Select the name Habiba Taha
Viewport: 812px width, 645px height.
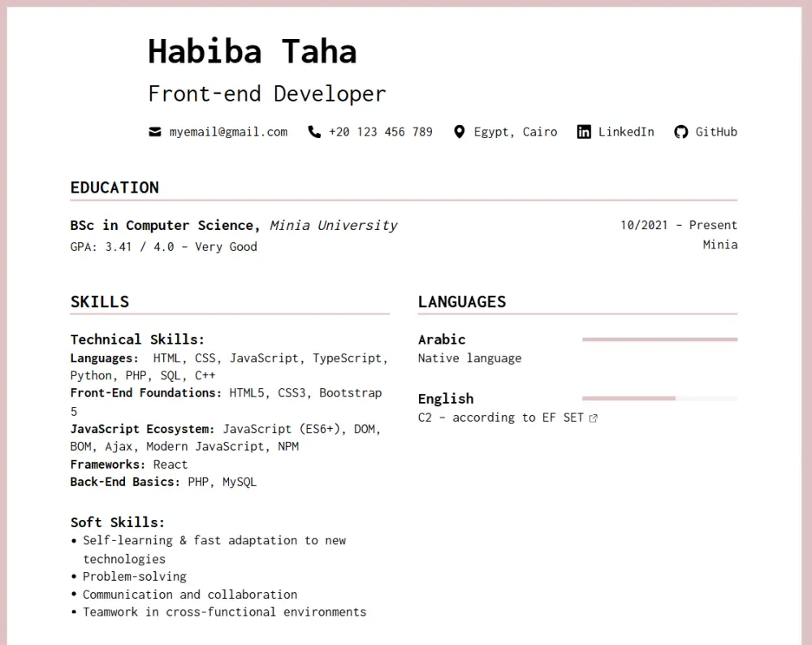(253, 50)
